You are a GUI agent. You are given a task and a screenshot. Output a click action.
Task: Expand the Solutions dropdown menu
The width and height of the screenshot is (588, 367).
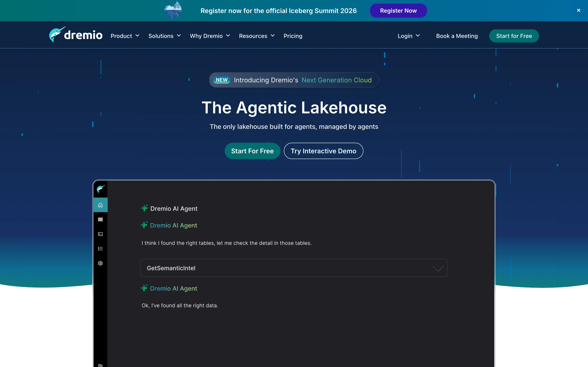click(165, 36)
